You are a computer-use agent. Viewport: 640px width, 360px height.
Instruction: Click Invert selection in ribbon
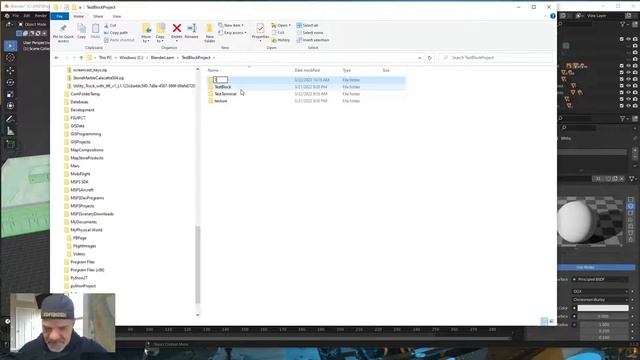pos(313,40)
